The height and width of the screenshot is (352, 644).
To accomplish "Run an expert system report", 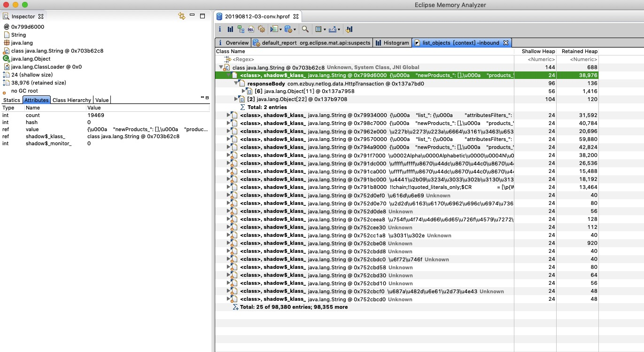I will tap(274, 29).
